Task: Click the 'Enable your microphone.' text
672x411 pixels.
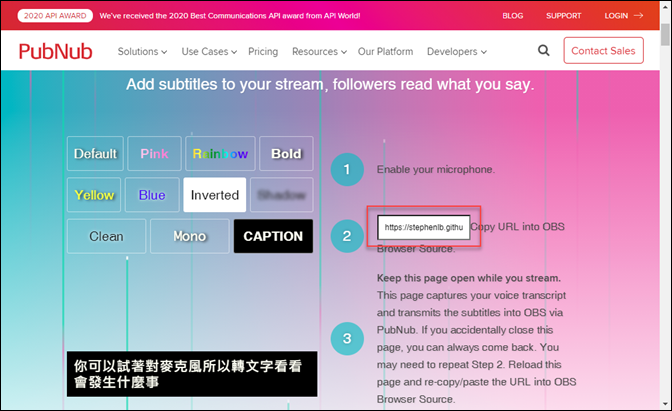Action: 436,169
